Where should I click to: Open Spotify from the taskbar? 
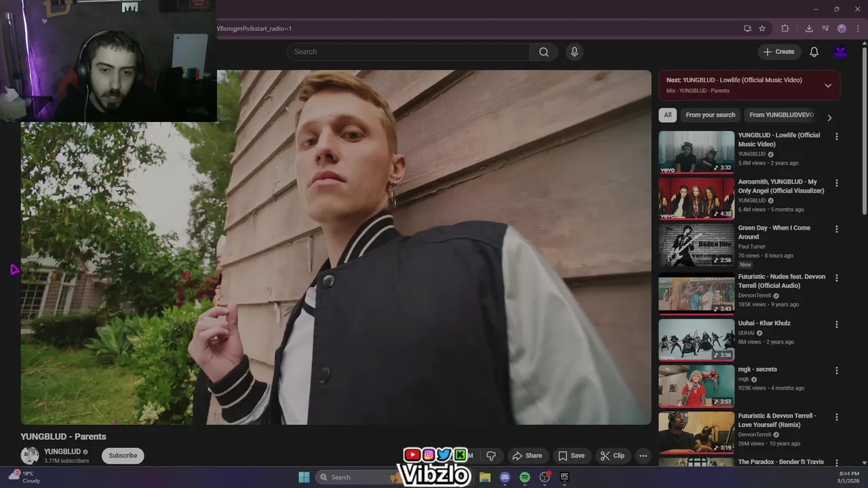pyautogui.click(x=525, y=477)
